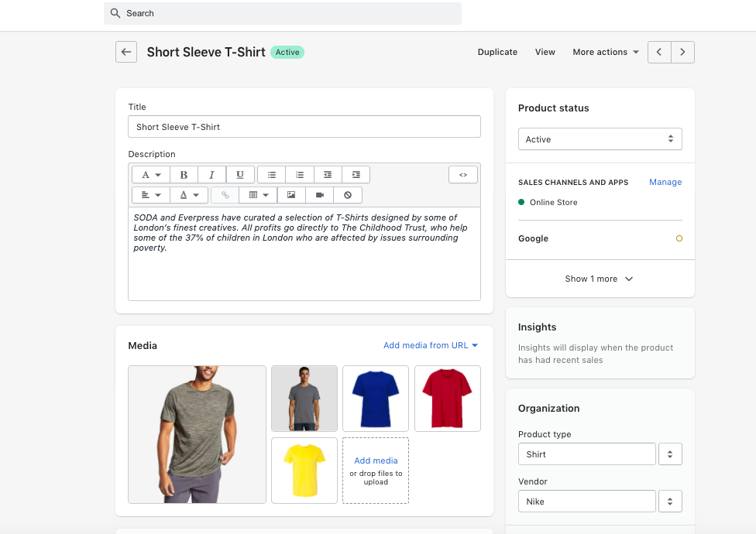
Task: Select the blue t-shirt thumbnail
Action: (x=376, y=398)
